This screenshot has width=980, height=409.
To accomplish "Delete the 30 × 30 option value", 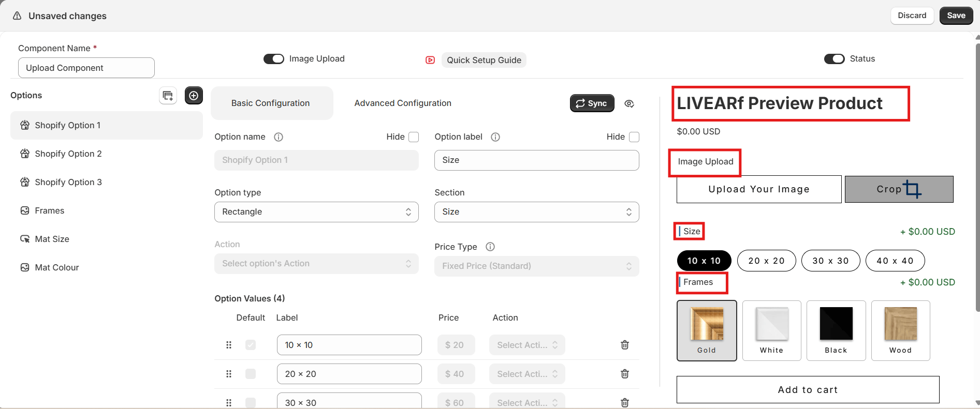I will tap(625, 402).
